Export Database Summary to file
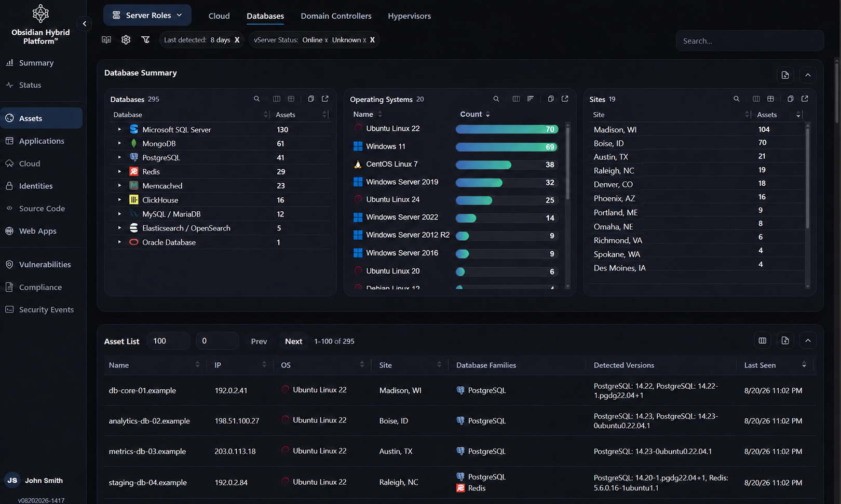 (x=785, y=75)
